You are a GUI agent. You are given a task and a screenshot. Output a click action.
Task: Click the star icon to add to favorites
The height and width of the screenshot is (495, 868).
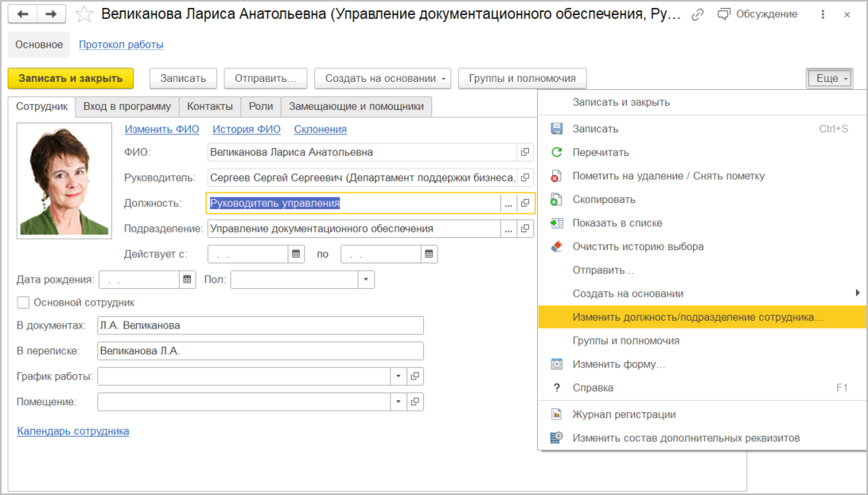tap(86, 15)
